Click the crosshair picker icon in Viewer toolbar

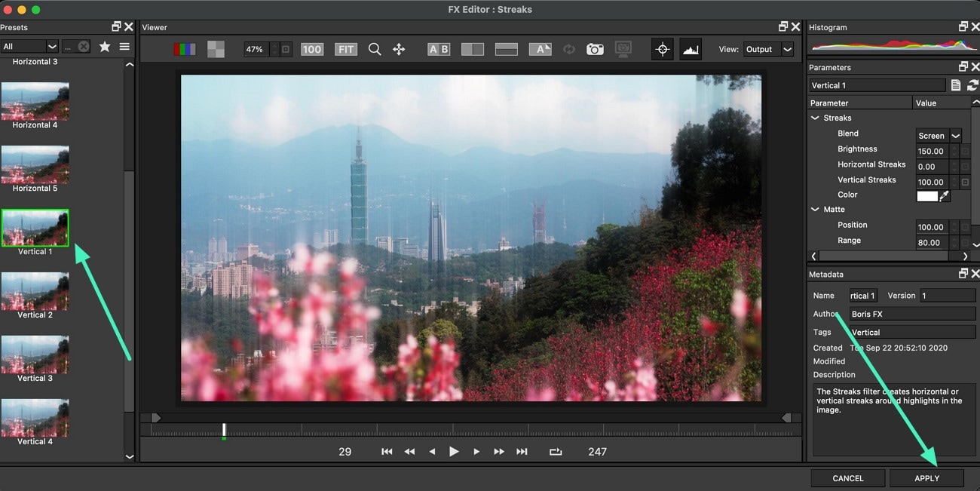pos(662,49)
